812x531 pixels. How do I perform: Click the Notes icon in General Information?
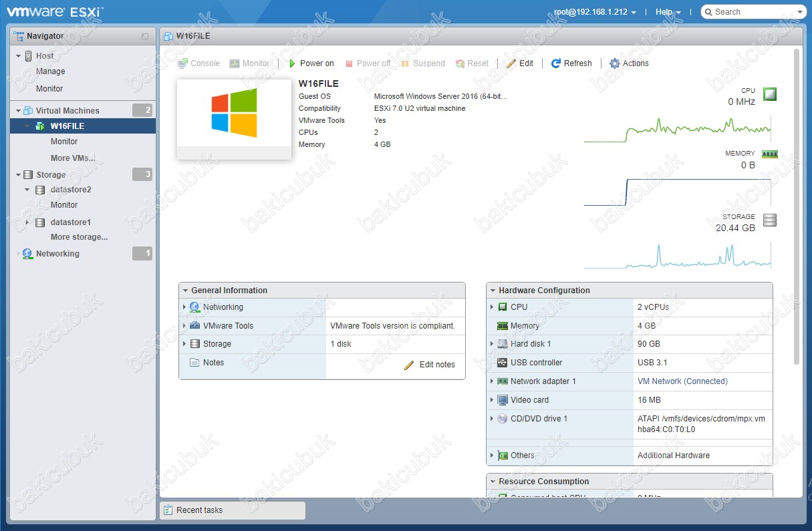click(194, 363)
